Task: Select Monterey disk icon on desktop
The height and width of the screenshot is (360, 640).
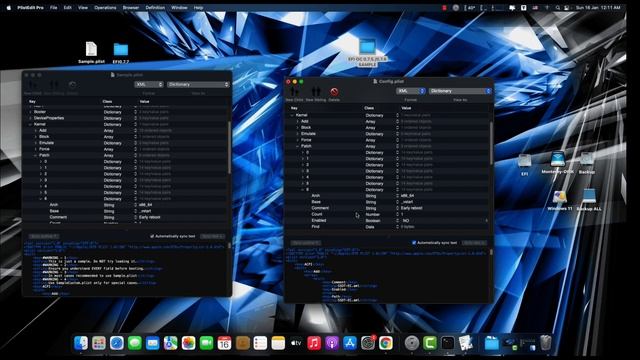Action: click(x=558, y=159)
